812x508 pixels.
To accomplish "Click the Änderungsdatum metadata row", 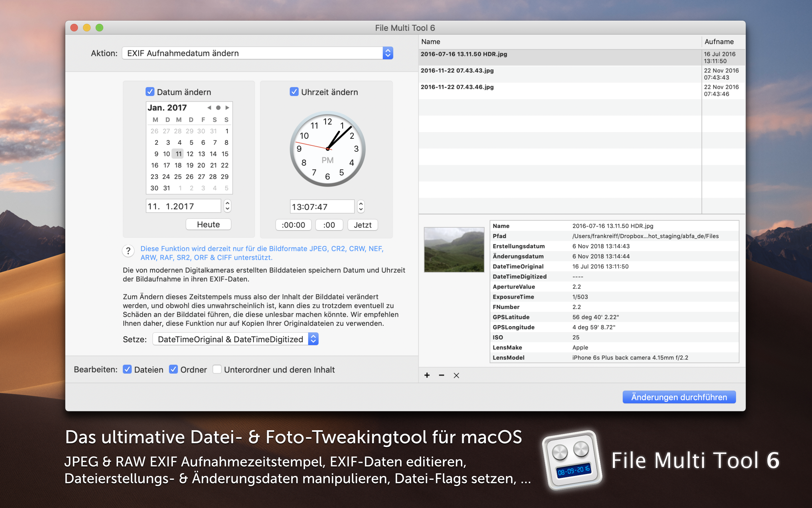I will pos(614,256).
